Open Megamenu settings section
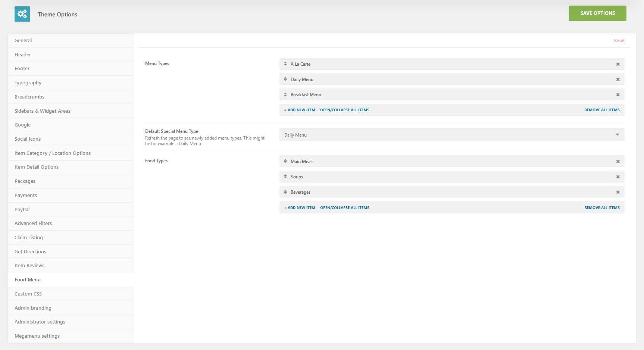The height and width of the screenshot is (350, 644). [x=71, y=336]
